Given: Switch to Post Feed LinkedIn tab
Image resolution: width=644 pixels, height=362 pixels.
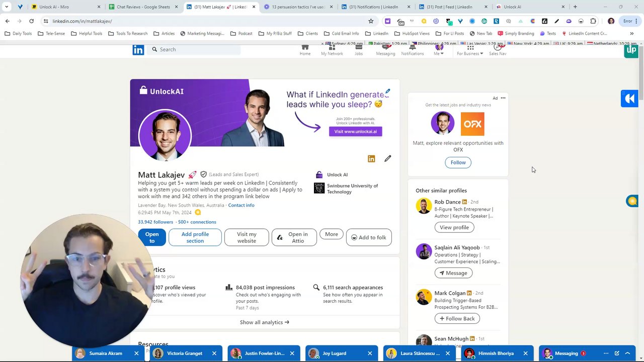Looking at the screenshot, I should pos(453,7).
